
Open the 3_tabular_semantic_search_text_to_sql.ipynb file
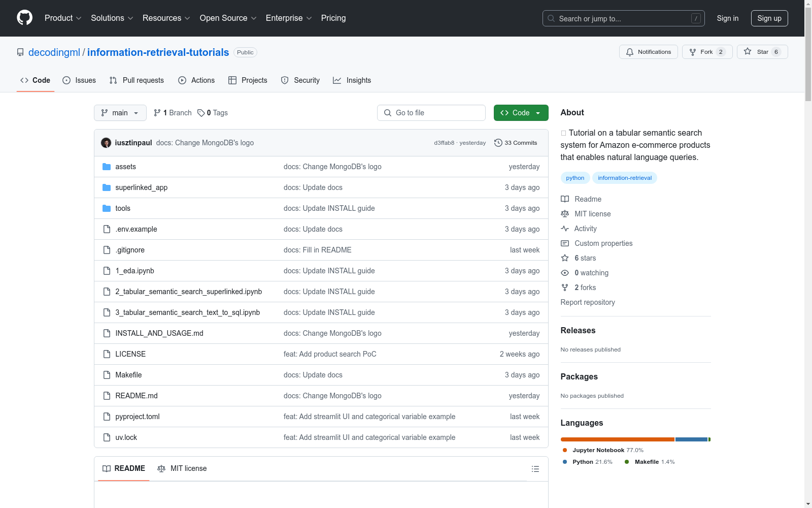point(188,312)
